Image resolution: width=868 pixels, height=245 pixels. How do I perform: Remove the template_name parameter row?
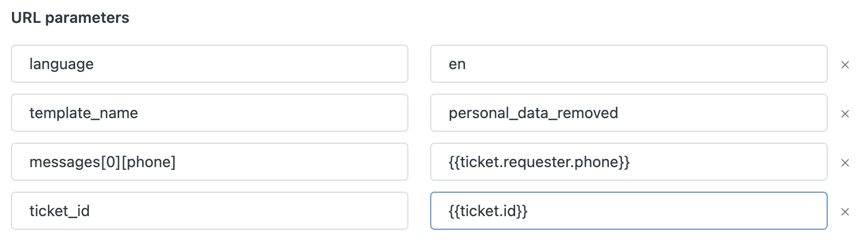[845, 114]
